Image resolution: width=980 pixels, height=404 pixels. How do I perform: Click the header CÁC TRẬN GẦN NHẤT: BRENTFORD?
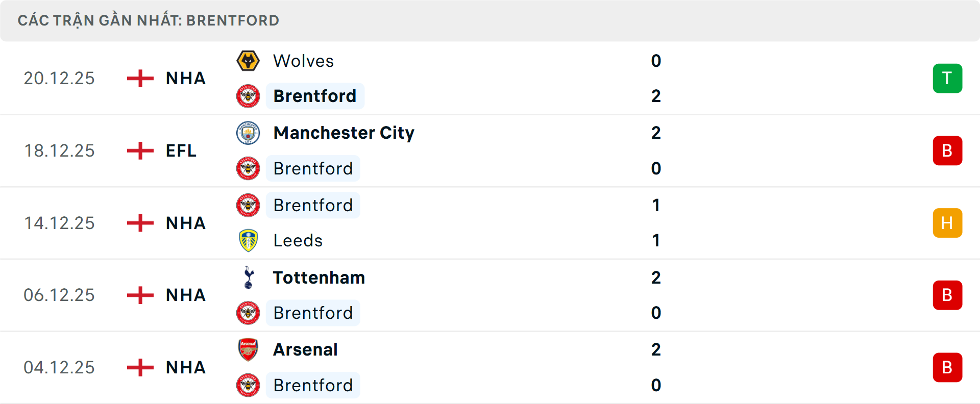[x=149, y=20]
